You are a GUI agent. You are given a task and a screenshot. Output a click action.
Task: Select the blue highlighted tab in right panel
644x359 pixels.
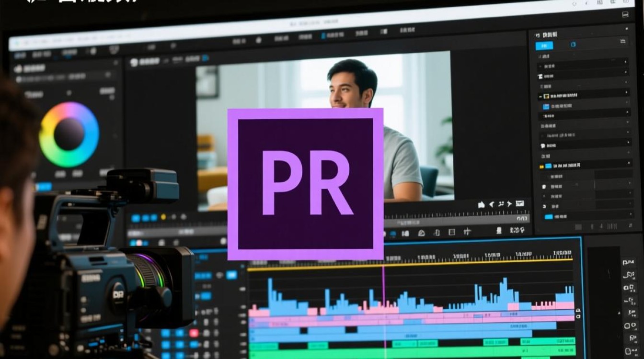pos(544,45)
